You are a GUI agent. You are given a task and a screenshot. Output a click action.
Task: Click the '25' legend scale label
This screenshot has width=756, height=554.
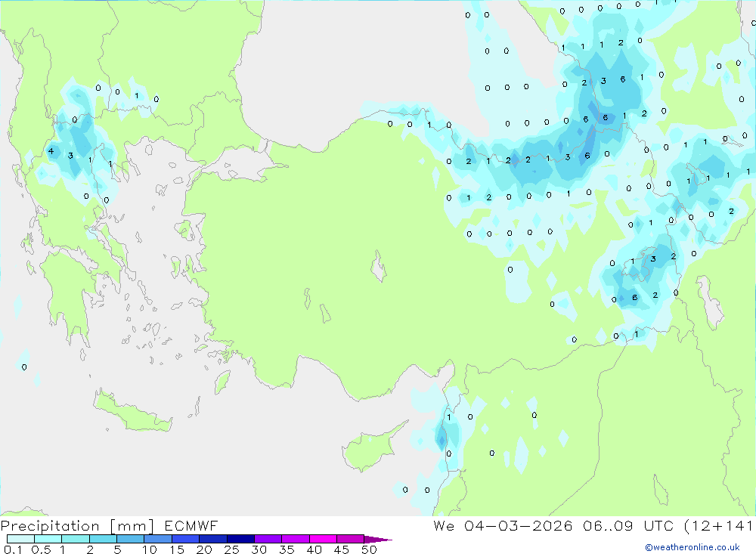click(x=231, y=549)
